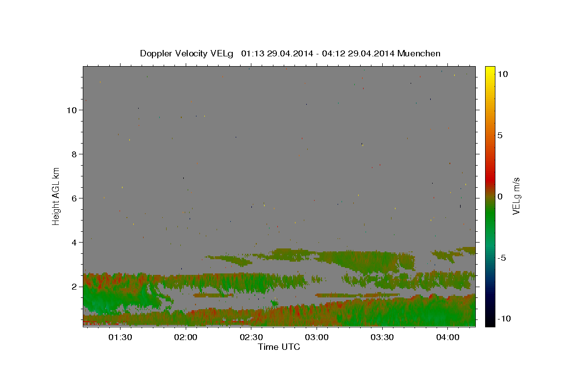Click the black bottom of the colorbar
The width and height of the screenshot is (588, 392).
pyautogui.click(x=490, y=323)
